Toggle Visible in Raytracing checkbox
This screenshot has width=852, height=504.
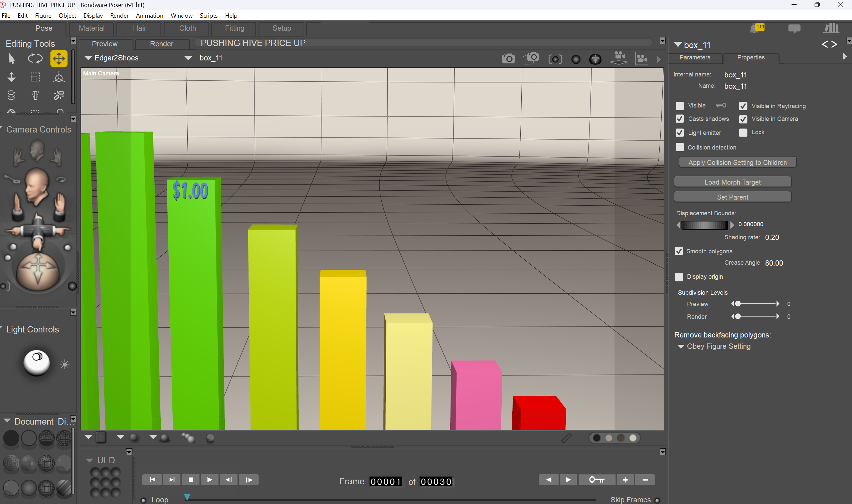[x=743, y=106]
